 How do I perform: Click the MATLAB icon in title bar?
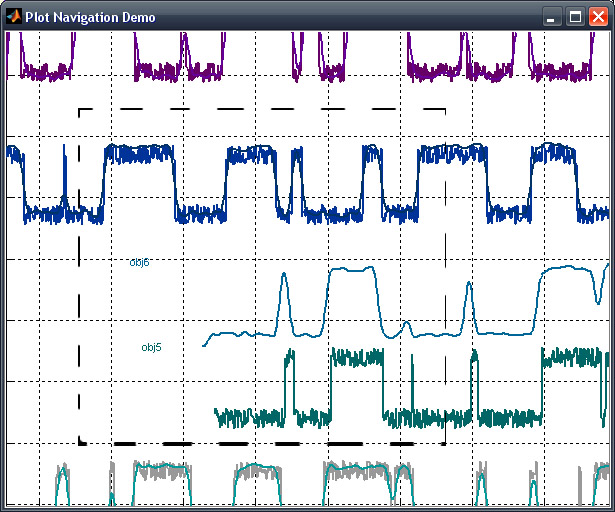pyautogui.click(x=14, y=17)
